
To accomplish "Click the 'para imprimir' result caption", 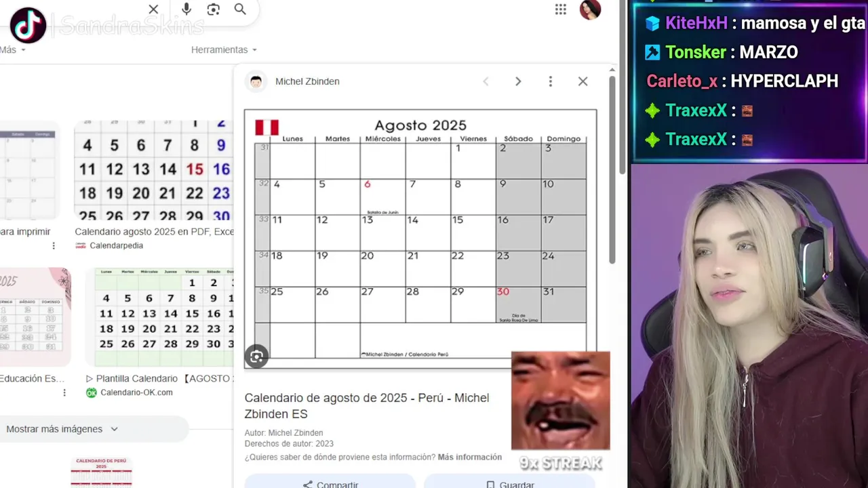I will pyautogui.click(x=25, y=232).
